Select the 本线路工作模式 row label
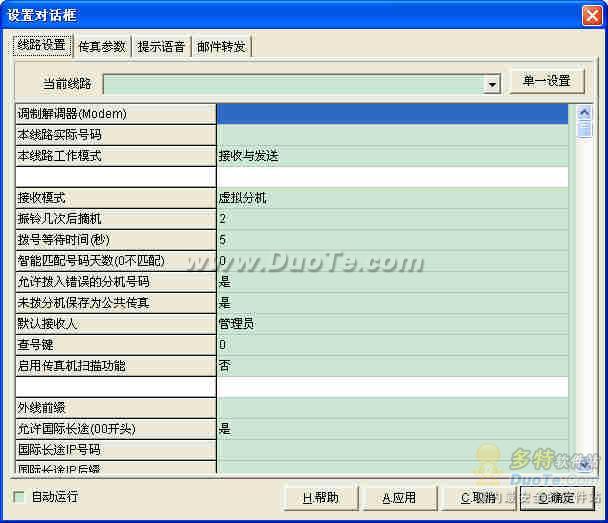The width and height of the screenshot is (608, 523). [116, 156]
